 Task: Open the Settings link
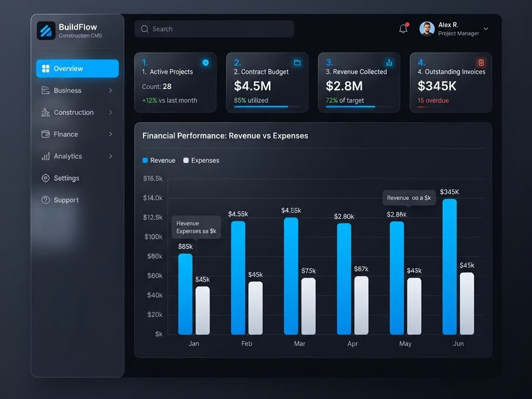pos(66,178)
